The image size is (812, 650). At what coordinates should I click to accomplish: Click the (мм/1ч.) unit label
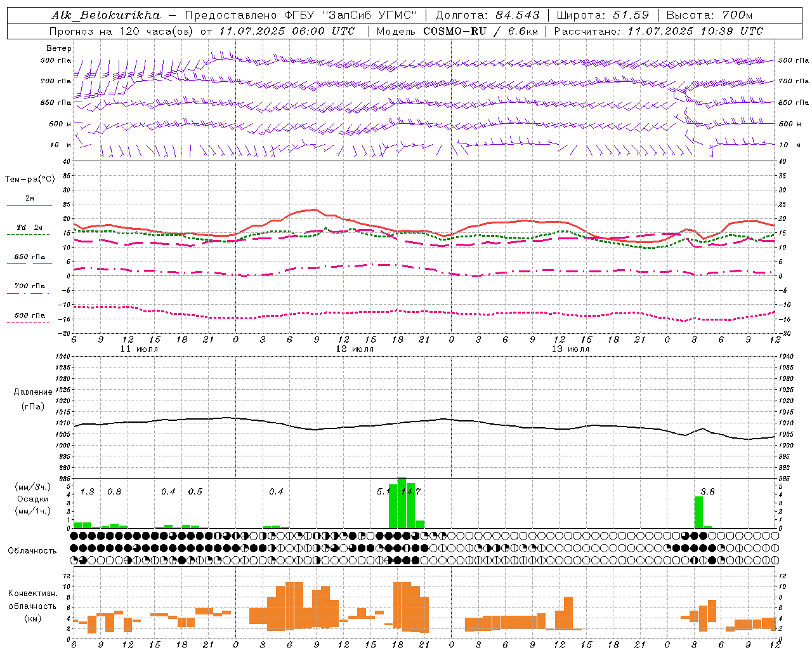click(x=32, y=511)
